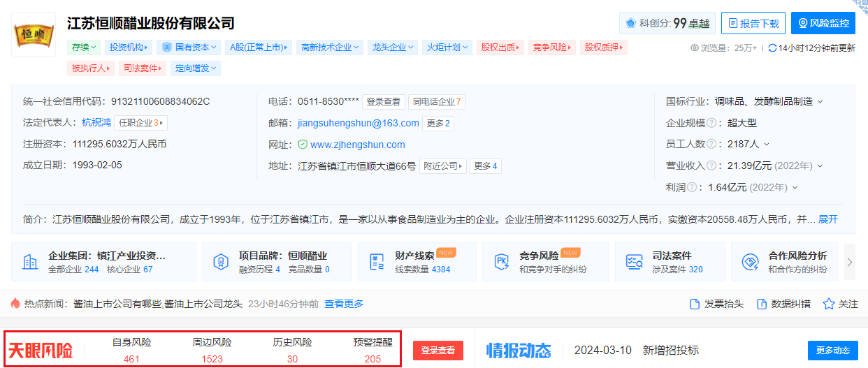
Task: Open the 股权质押 risk tag
Action: [604, 47]
